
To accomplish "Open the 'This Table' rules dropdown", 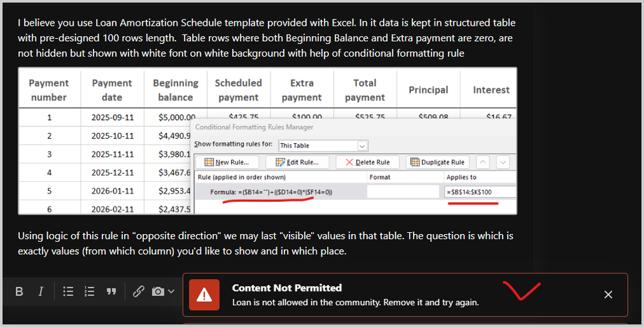I will pyautogui.click(x=323, y=146).
